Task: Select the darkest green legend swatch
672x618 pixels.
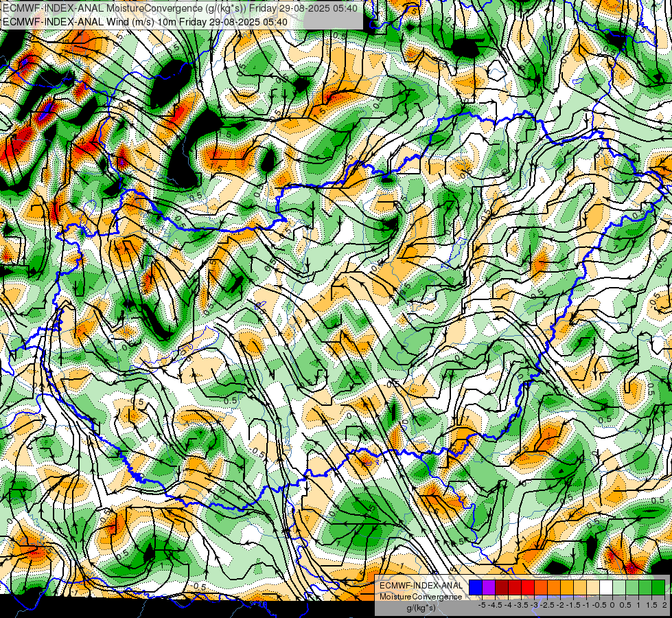Action: (x=658, y=587)
